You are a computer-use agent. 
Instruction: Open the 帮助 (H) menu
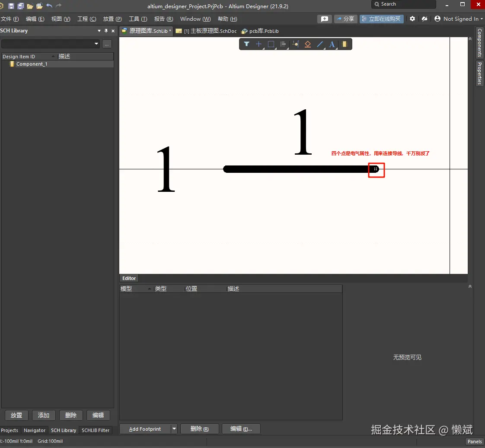pos(227,19)
